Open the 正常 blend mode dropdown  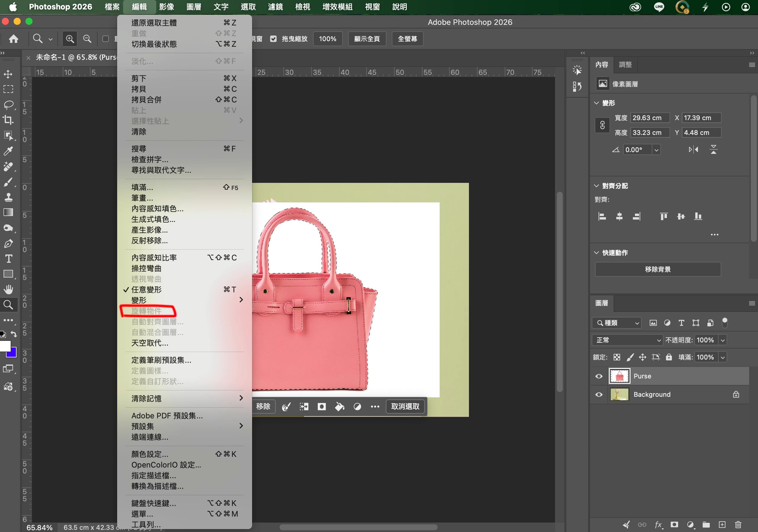pyautogui.click(x=627, y=340)
